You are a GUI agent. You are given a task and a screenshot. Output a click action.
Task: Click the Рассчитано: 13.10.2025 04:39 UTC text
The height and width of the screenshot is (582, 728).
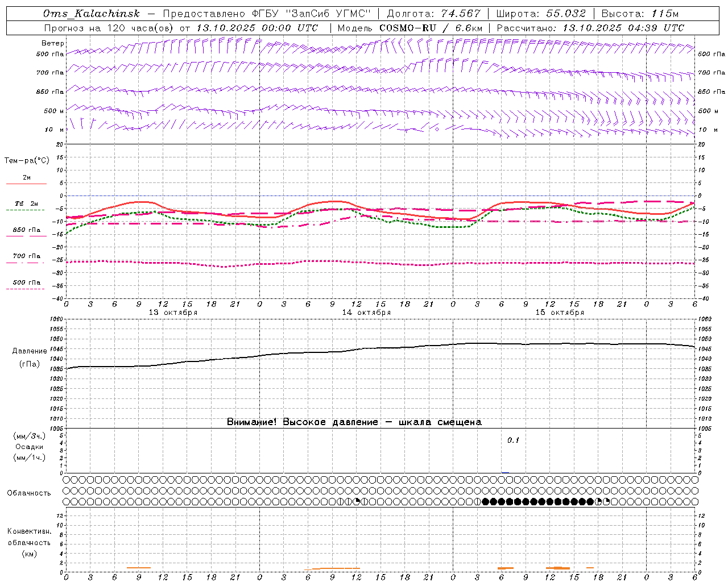pyautogui.click(x=590, y=28)
